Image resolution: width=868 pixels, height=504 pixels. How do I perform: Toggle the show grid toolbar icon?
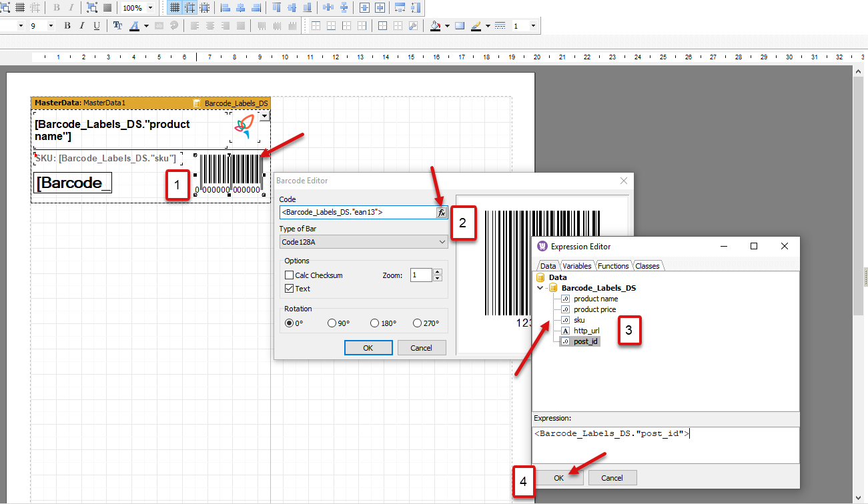(175, 8)
